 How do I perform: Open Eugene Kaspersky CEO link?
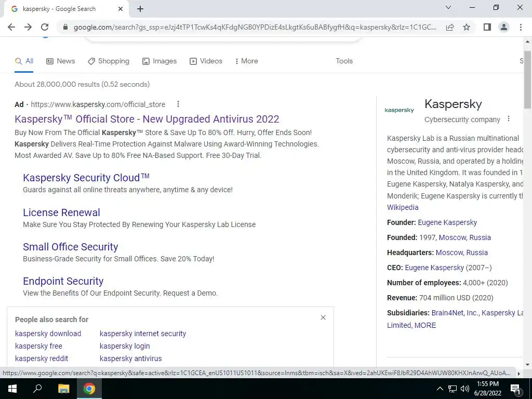pyautogui.click(x=434, y=268)
